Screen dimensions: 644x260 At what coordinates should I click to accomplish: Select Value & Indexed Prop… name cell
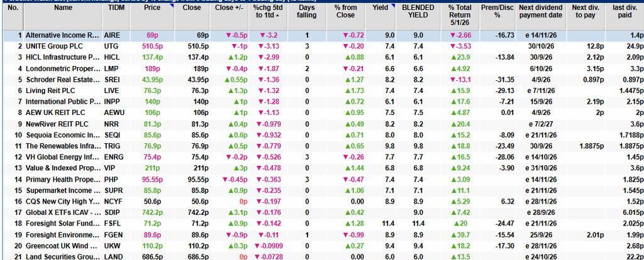[x=62, y=168]
